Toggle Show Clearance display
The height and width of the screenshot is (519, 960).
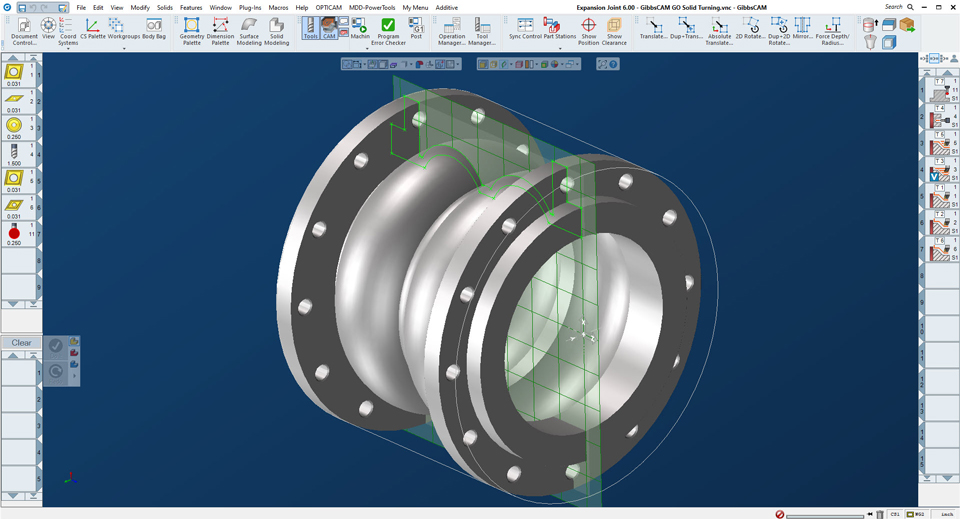[614, 30]
